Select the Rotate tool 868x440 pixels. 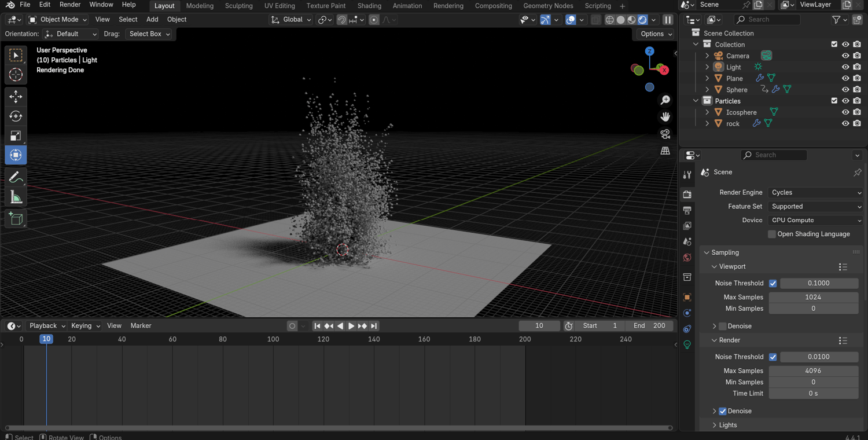(16, 116)
